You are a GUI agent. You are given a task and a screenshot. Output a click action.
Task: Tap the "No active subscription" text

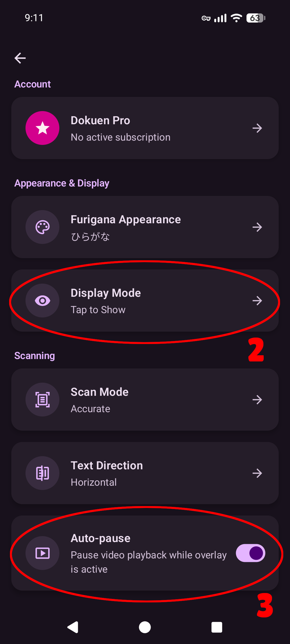tap(121, 137)
